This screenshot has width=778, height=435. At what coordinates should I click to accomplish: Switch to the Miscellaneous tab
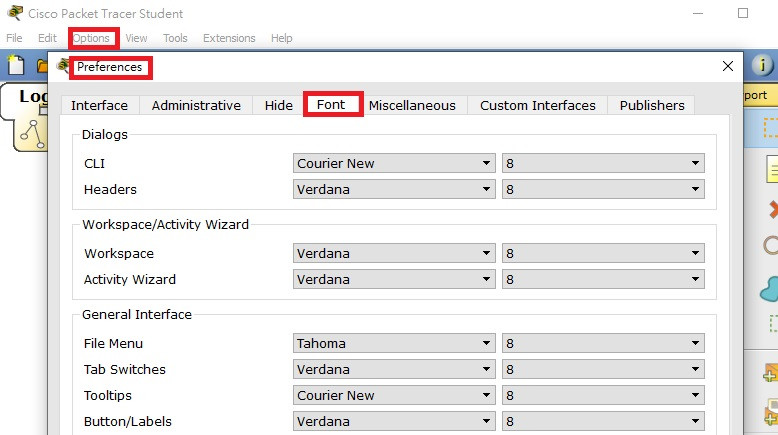point(412,105)
